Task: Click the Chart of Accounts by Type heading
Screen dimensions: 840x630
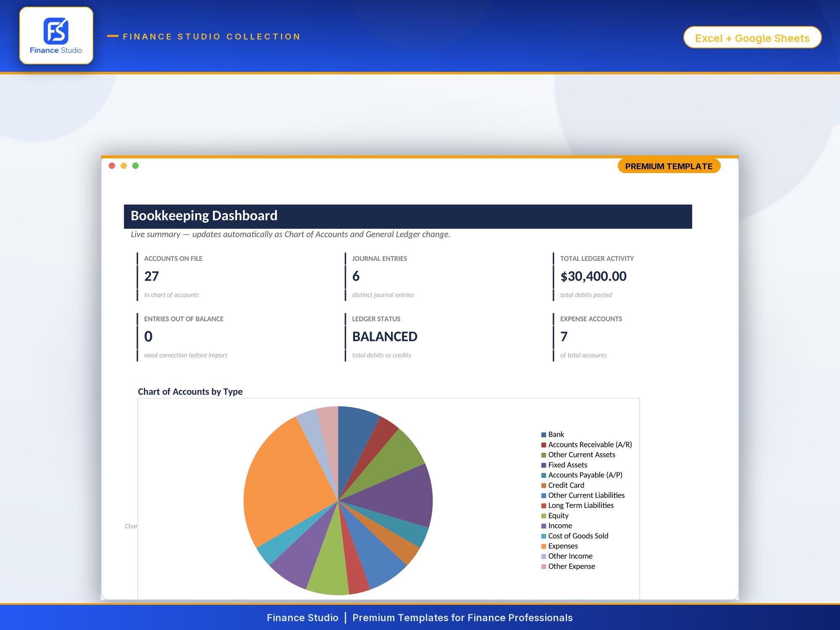Action: click(190, 391)
